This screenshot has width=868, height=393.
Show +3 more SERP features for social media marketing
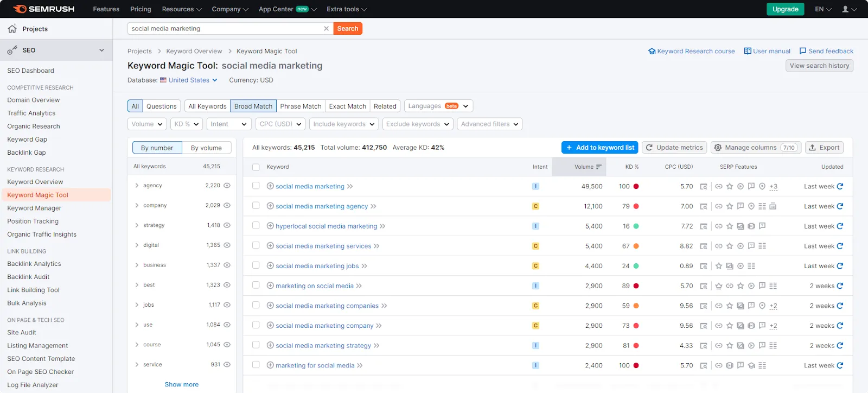tap(774, 186)
